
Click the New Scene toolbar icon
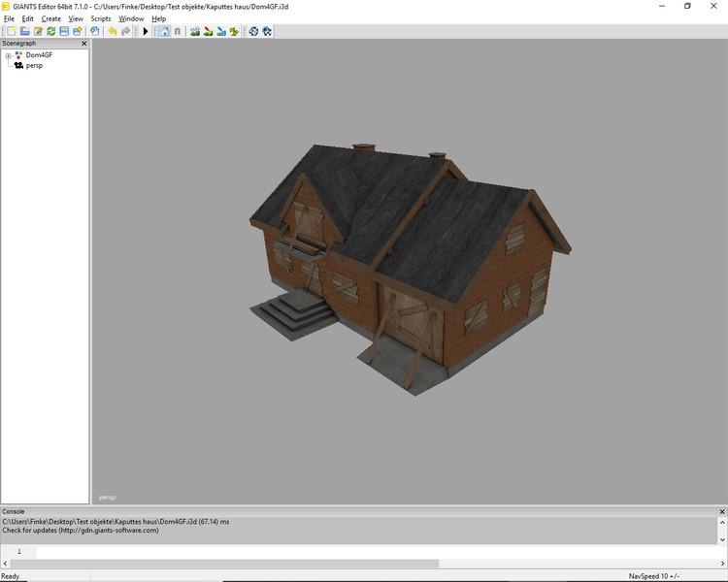point(12,32)
